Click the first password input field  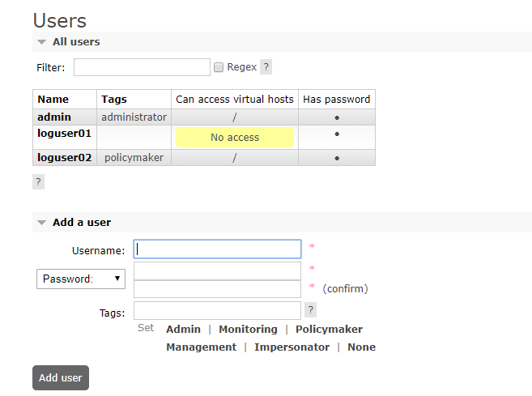pyautogui.click(x=218, y=270)
